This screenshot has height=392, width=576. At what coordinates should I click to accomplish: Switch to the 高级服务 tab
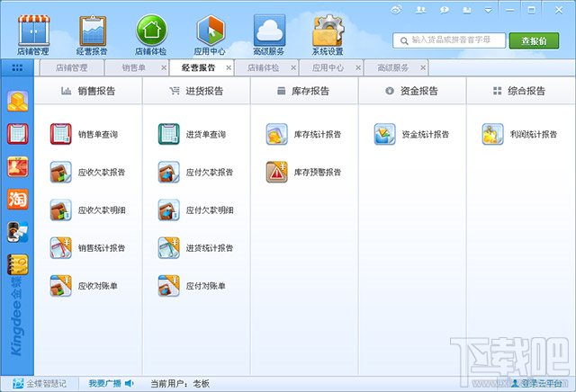pyautogui.click(x=392, y=68)
